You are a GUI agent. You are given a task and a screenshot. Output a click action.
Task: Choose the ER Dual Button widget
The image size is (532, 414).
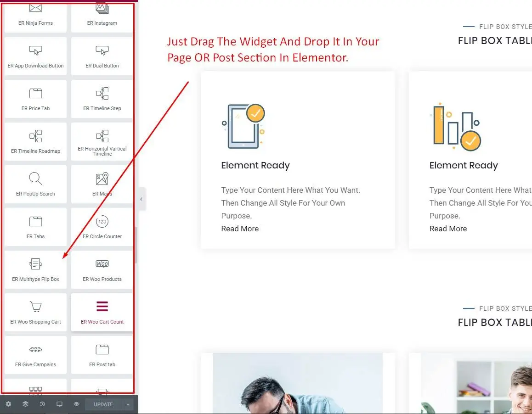pyautogui.click(x=102, y=56)
